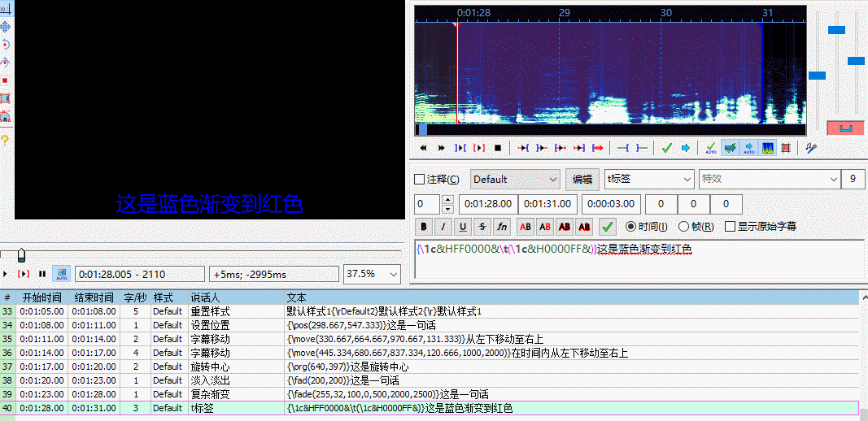The height and width of the screenshot is (421, 868).
Task: Select the scale subtitles visual tool
Action: coord(6,80)
